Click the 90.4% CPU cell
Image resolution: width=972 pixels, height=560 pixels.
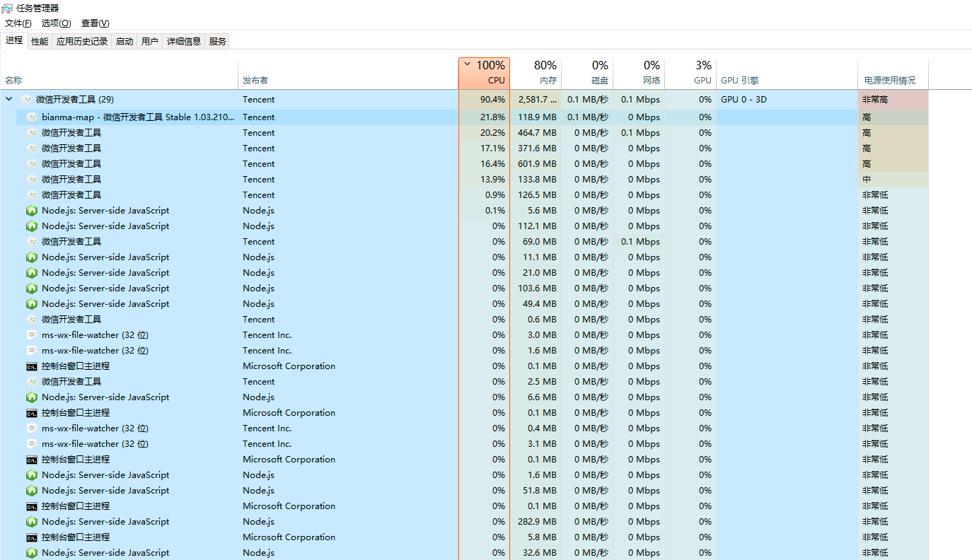point(484,100)
